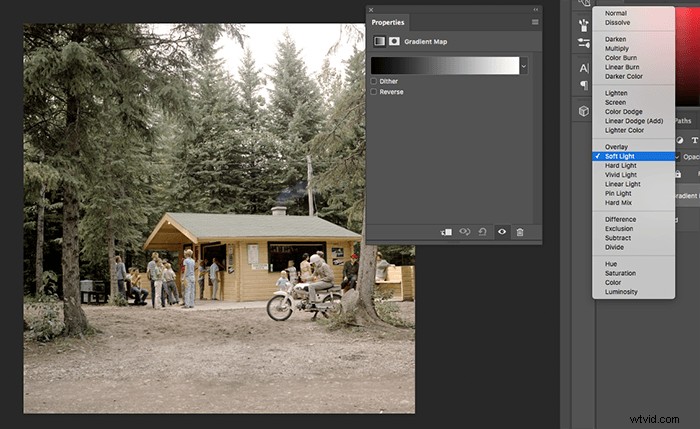Choose Overlay blend mode
The width and height of the screenshot is (700, 429).
633,147
